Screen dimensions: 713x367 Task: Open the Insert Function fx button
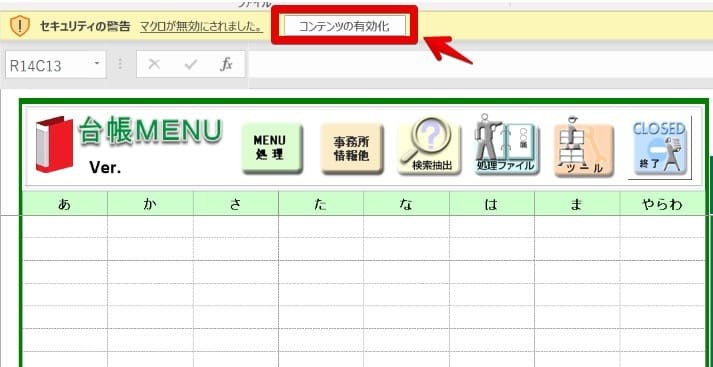pyautogui.click(x=226, y=65)
